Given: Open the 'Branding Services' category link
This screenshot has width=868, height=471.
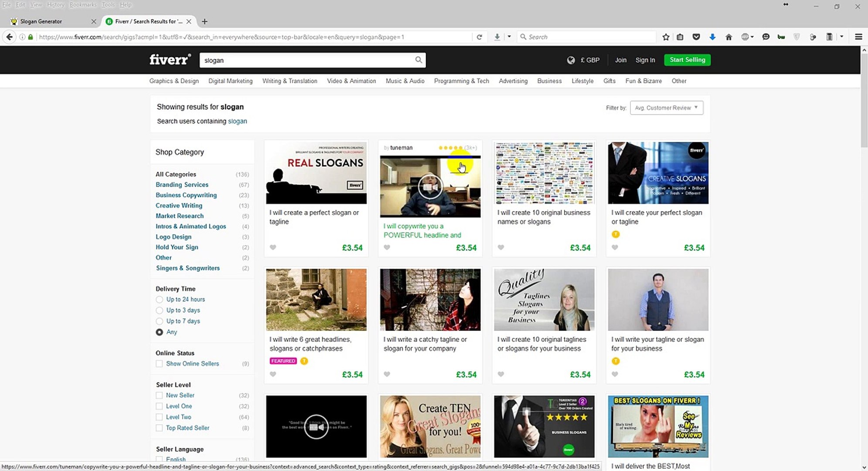Looking at the screenshot, I should point(182,185).
